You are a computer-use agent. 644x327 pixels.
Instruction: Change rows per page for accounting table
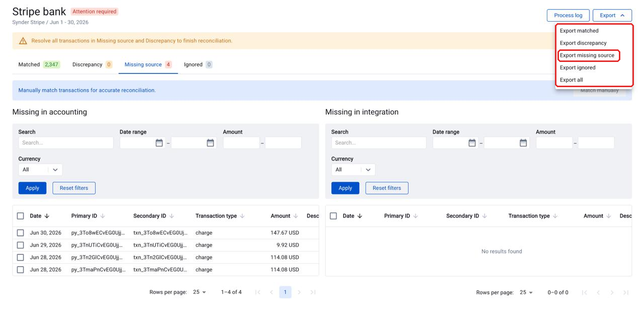200,292
